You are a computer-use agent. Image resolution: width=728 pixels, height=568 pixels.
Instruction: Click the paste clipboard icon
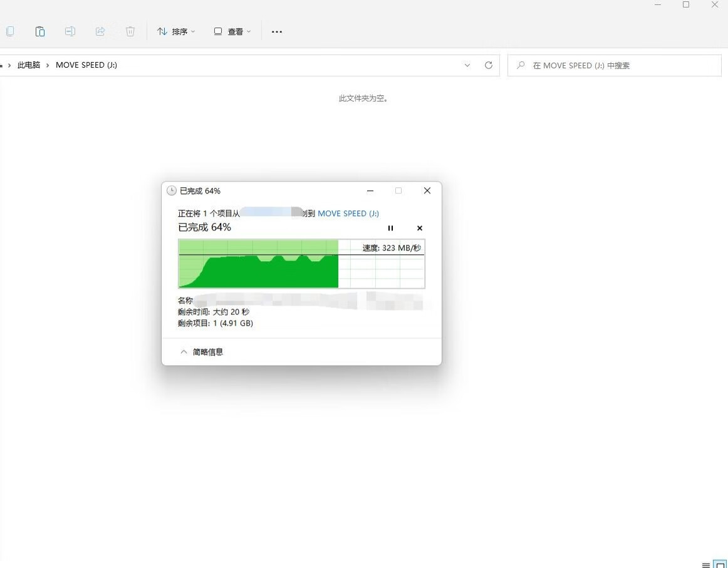pyautogui.click(x=40, y=31)
